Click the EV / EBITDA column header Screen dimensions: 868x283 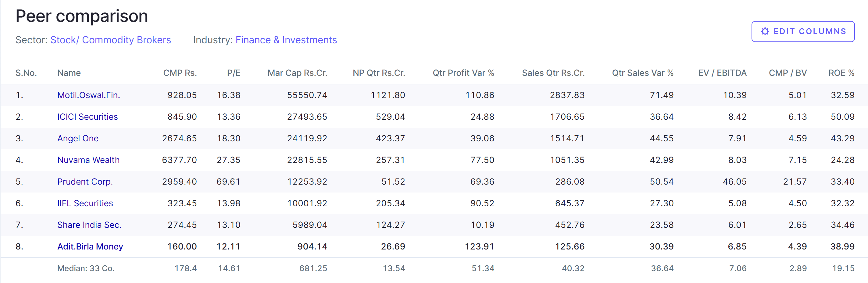click(722, 73)
